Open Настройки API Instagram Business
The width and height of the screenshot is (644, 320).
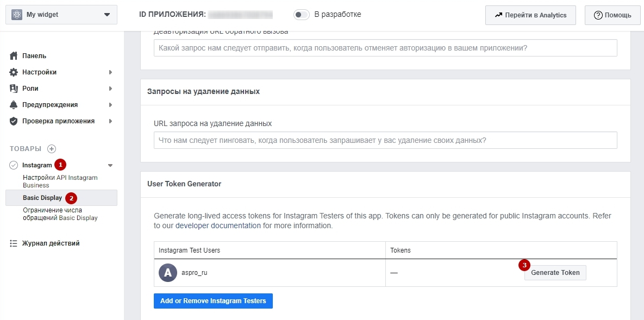click(60, 181)
